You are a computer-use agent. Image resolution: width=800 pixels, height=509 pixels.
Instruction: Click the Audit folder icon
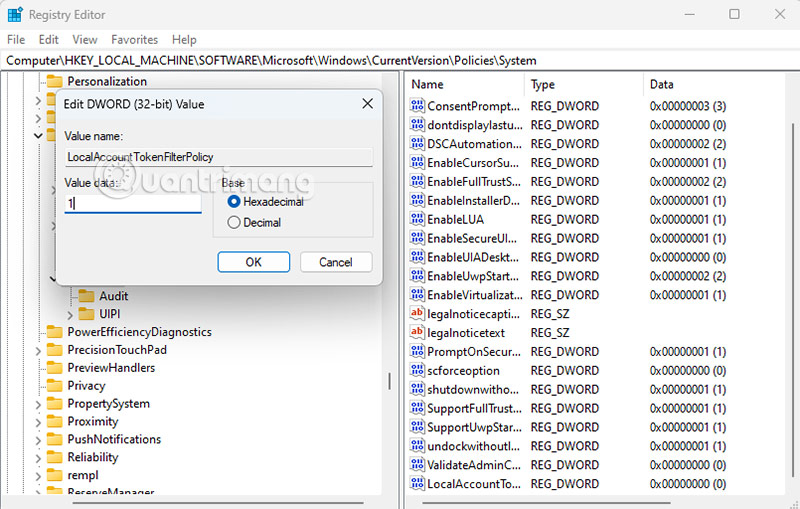click(87, 296)
